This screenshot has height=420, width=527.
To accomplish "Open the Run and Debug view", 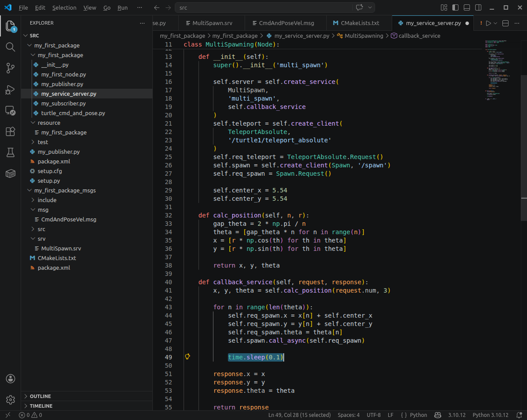I will pyautogui.click(x=11, y=89).
